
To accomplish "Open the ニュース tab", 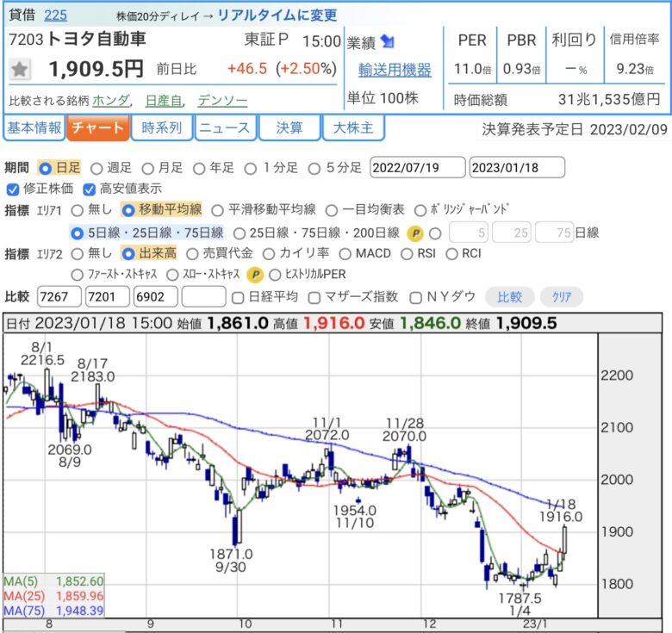I will click(x=226, y=127).
